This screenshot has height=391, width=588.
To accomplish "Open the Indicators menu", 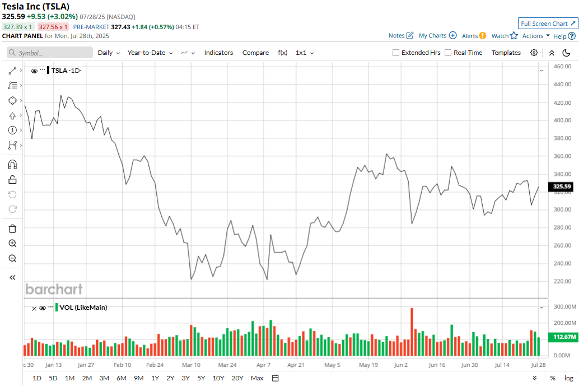I will 218,53.
